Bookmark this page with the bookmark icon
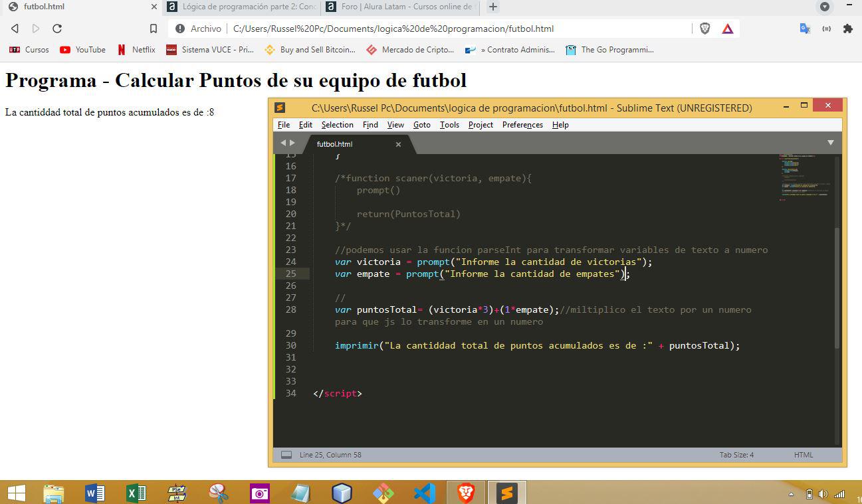Image resolution: width=862 pixels, height=504 pixels. [x=154, y=29]
